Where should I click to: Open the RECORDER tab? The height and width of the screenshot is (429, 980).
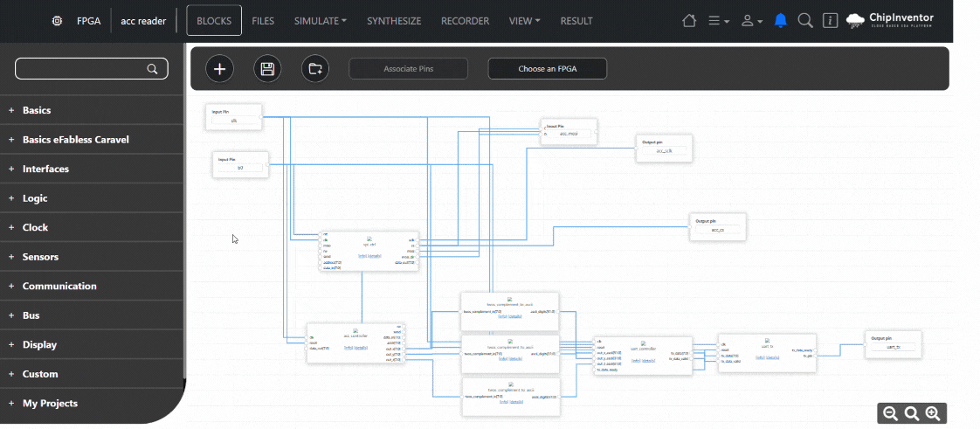[x=465, y=21]
